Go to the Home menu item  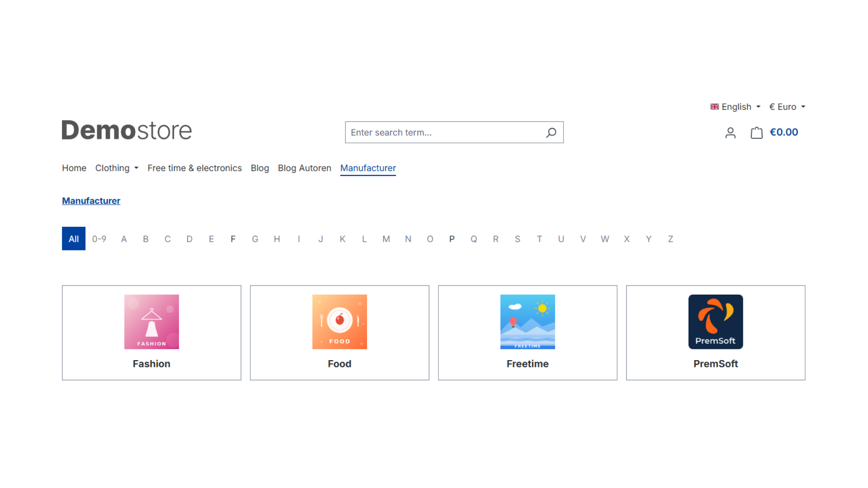click(74, 168)
